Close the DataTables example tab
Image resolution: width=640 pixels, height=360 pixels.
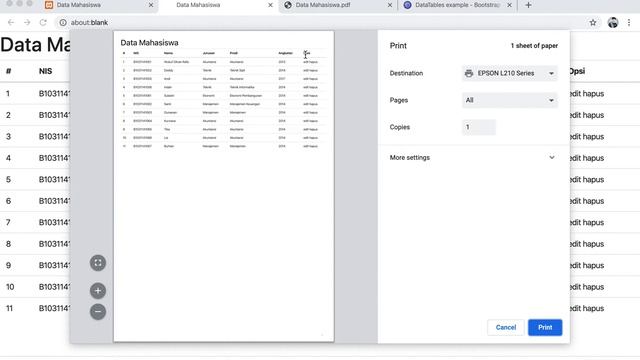(509, 5)
